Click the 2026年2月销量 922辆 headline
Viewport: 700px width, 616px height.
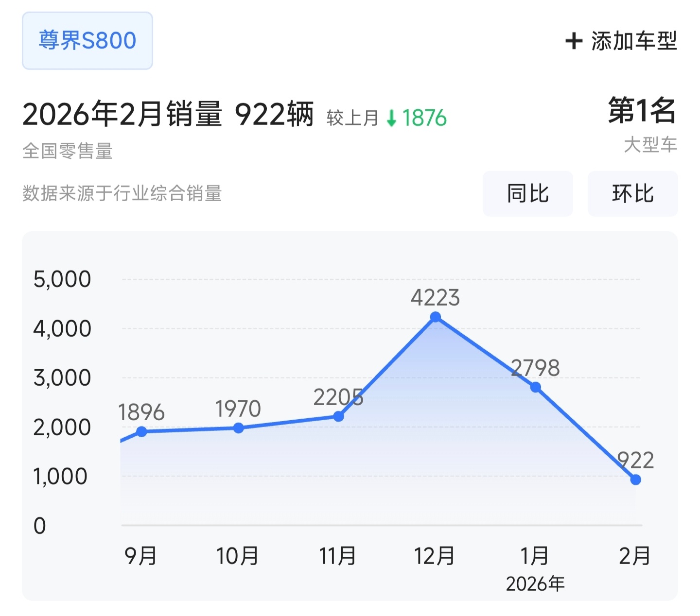[168, 115]
